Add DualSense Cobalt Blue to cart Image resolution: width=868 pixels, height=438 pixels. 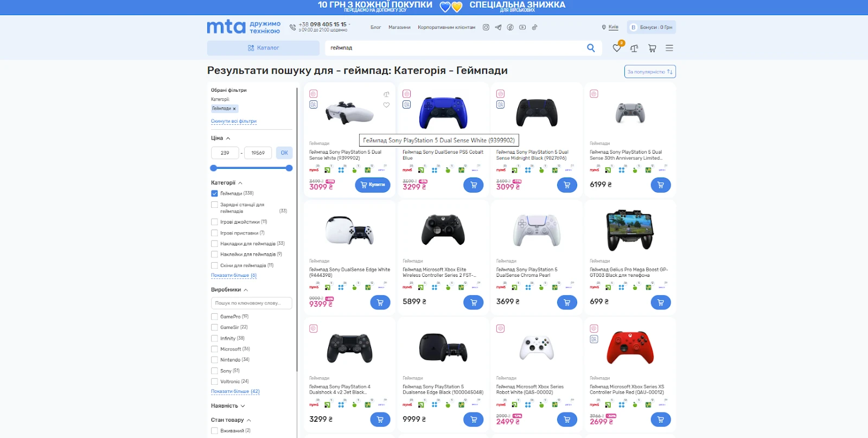pyautogui.click(x=474, y=185)
